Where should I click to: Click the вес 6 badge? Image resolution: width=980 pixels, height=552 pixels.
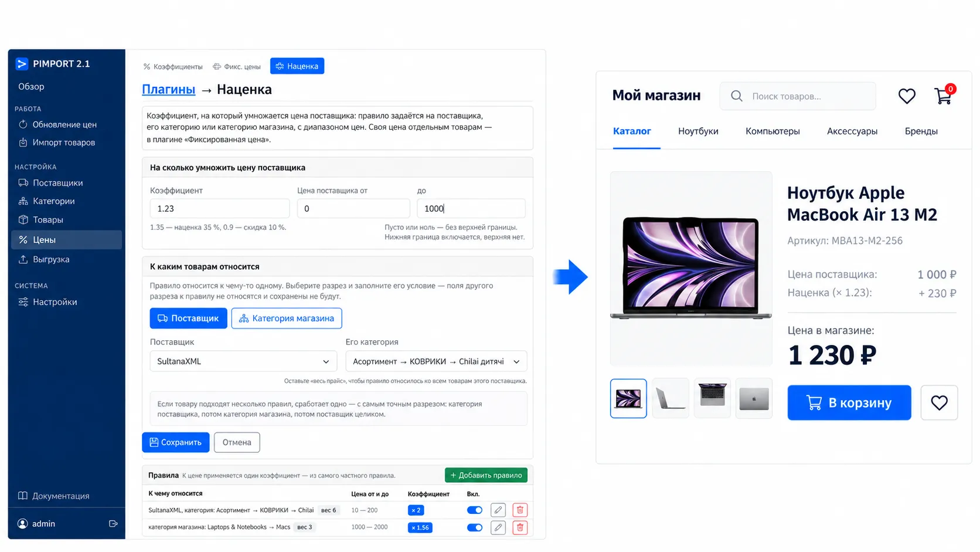tap(329, 510)
